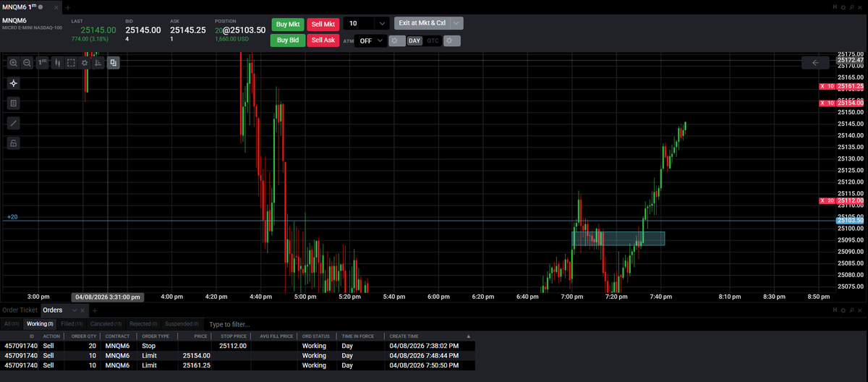Change candlestick chart style
Screen dimensions: 868x382
pos(56,63)
